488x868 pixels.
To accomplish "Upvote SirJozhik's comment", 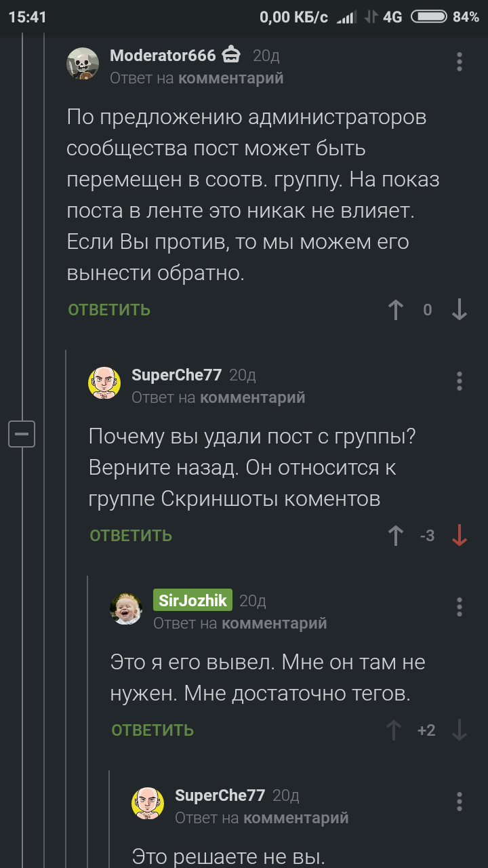I will pos(394,730).
